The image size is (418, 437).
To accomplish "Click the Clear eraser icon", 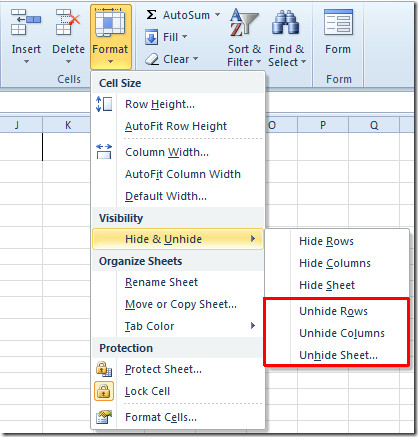I will 152,59.
